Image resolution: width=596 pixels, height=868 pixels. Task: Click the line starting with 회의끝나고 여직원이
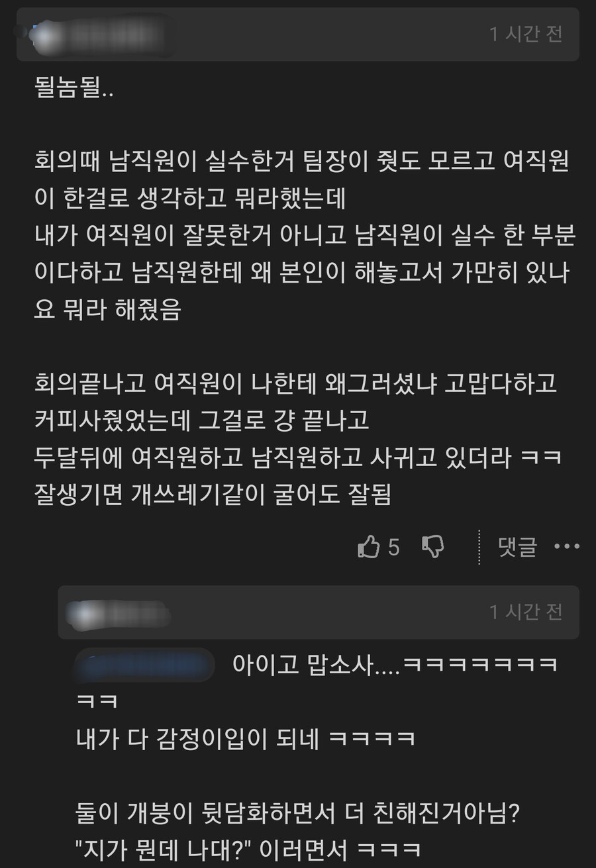[295, 383]
